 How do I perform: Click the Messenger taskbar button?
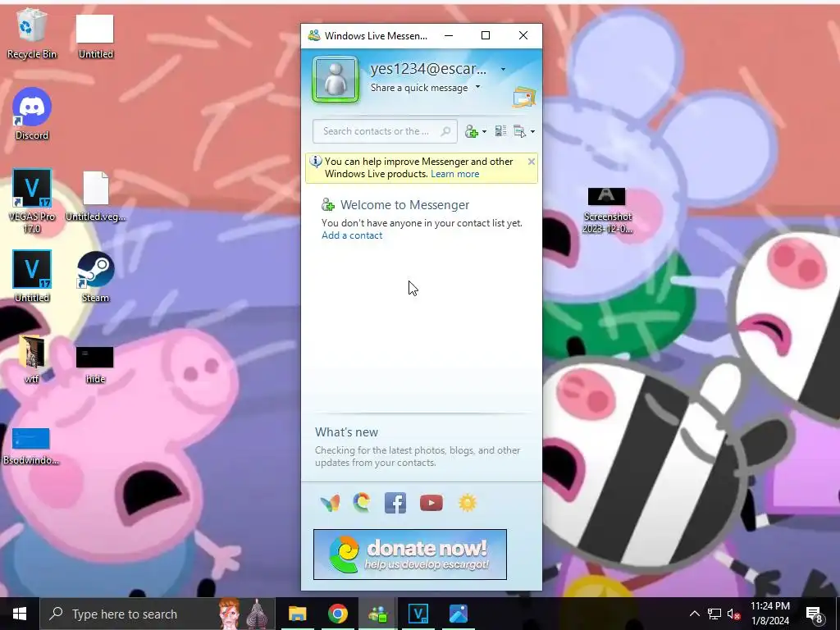[x=377, y=614]
